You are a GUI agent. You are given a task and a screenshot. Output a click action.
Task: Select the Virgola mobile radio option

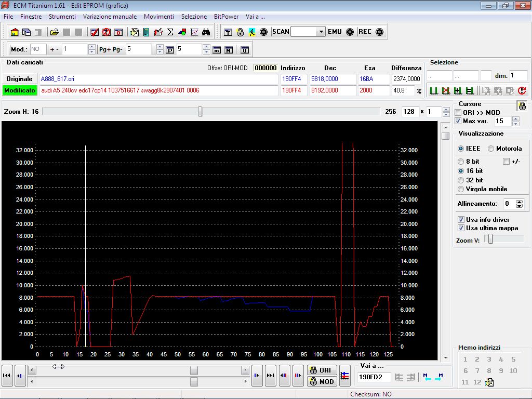(461, 189)
